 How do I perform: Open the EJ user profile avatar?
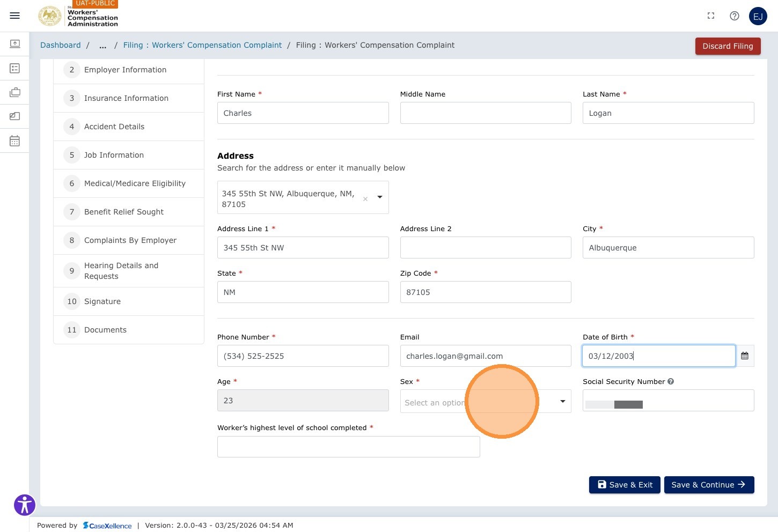758,16
